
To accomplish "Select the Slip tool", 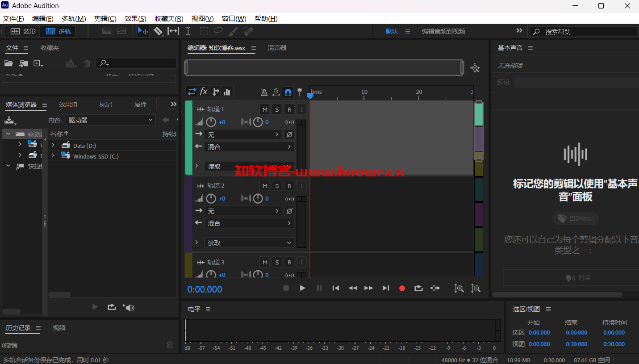I will pos(173,31).
